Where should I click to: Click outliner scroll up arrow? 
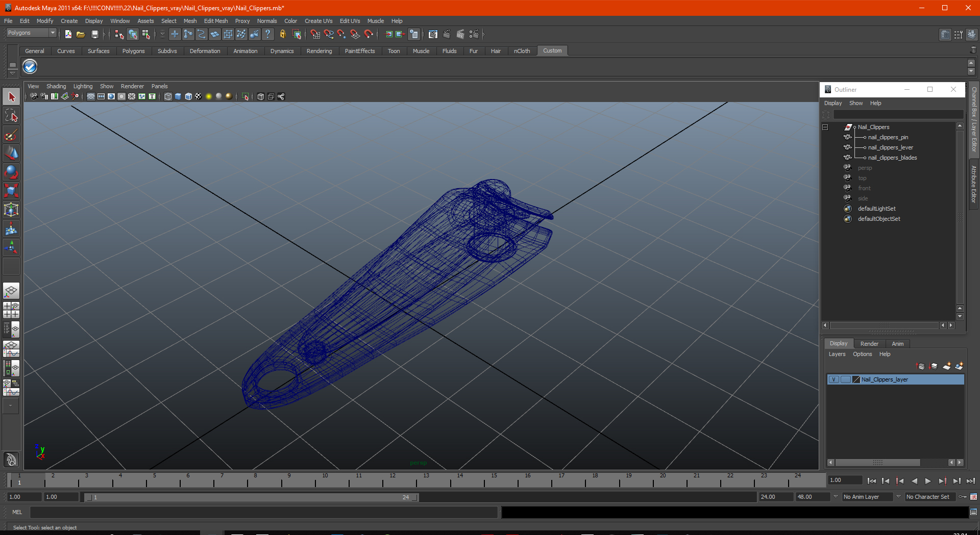click(x=960, y=126)
